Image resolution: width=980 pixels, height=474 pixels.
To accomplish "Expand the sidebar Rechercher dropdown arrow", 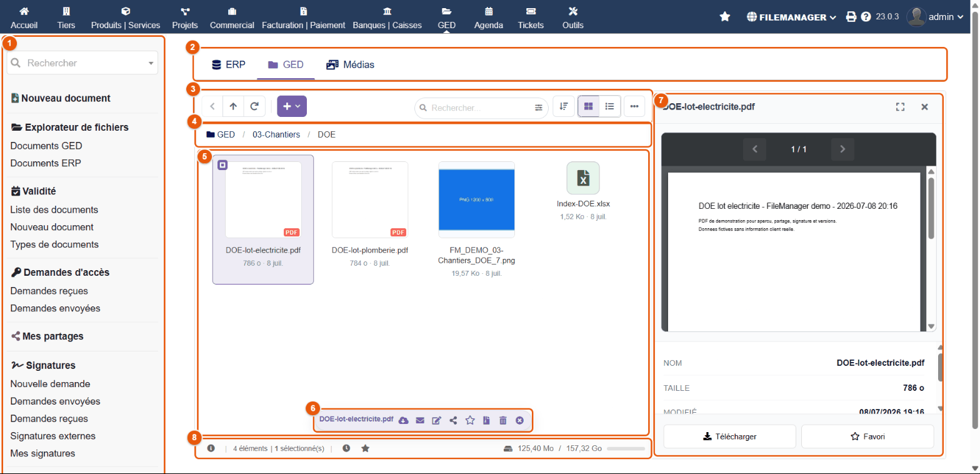I will [x=151, y=63].
